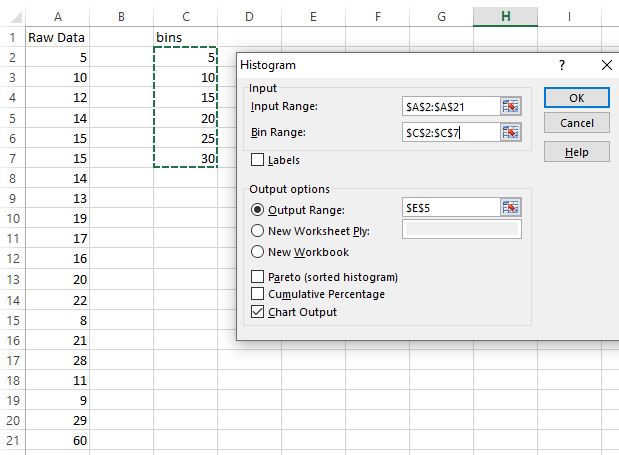Select column C header
The height and width of the screenshot is (455, 619).
[186, 17]
